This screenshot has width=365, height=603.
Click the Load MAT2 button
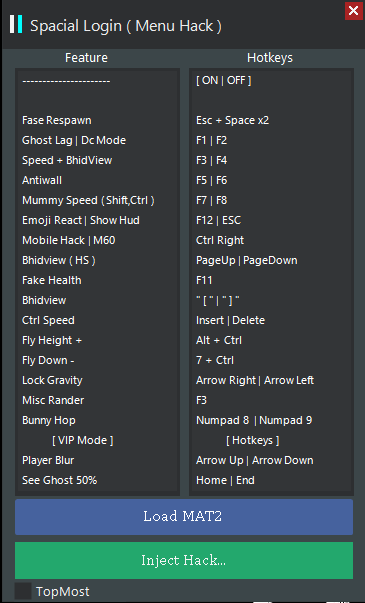pos(184,517)
